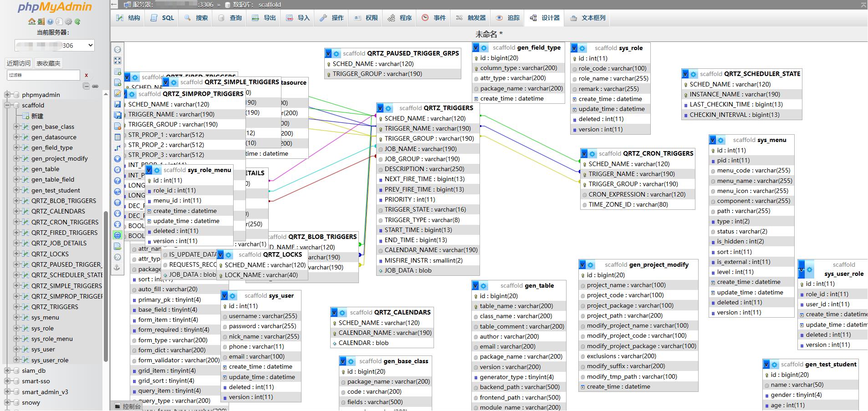The width and height of the screenshot is (868, 411).
Task: Click the link-with-main-panel chain icon
Action: pyautogui.click(x=95, y=86)
